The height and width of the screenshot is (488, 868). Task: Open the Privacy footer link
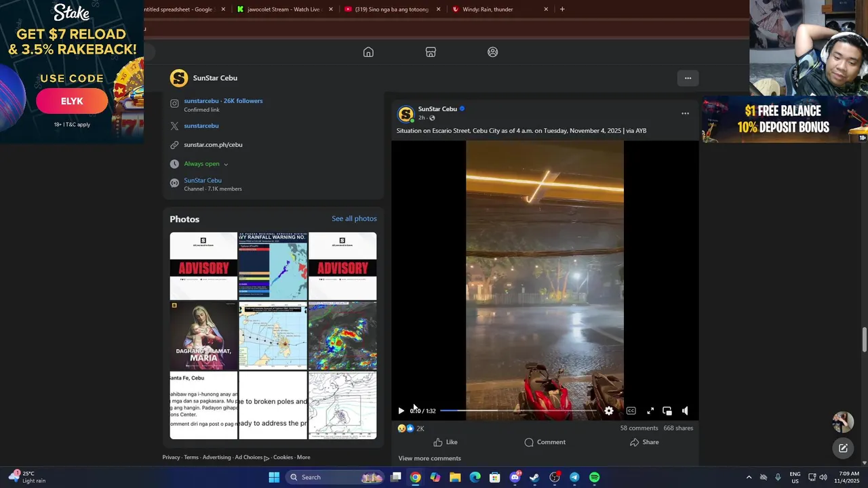click(171, 457)
